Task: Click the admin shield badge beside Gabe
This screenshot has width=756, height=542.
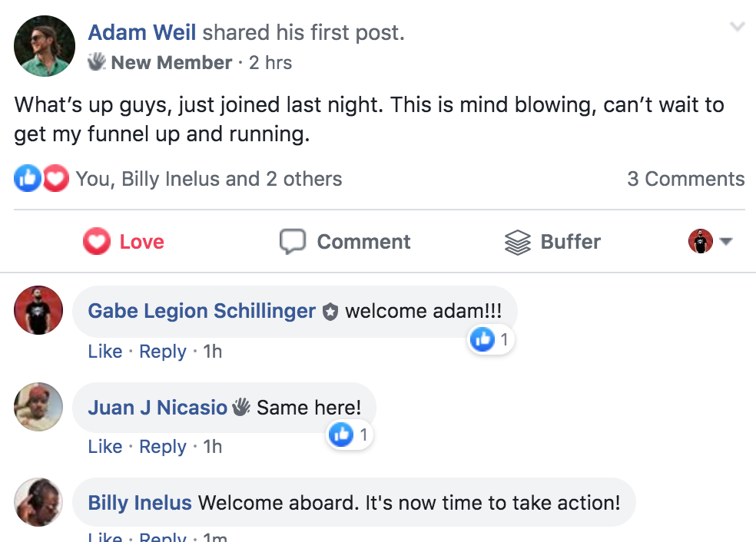Action: coord(330,312)
